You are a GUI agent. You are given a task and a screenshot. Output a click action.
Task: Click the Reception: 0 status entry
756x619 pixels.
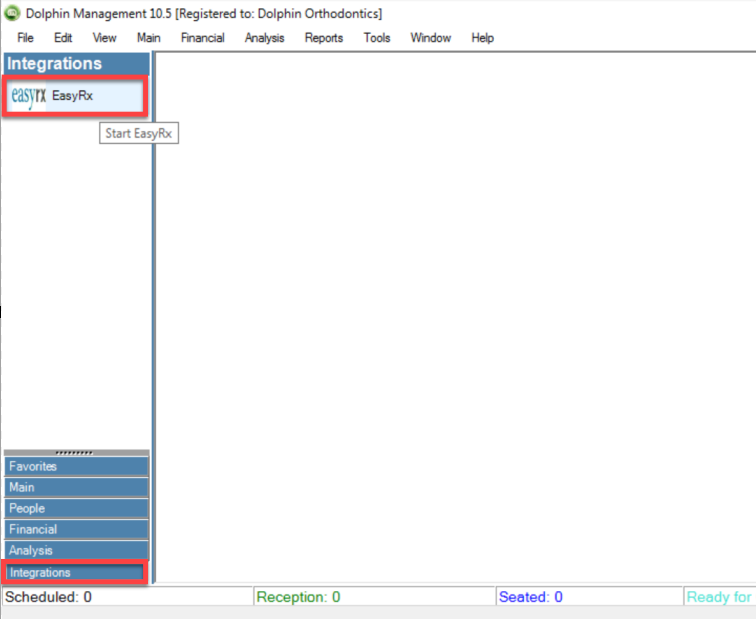375,597
